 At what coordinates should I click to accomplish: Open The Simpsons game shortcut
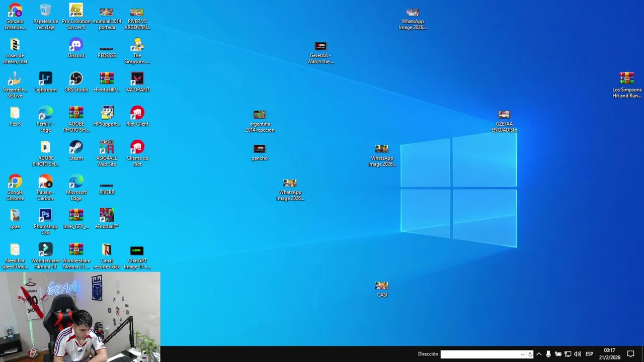pyautogui.click(x=137, y=51)
